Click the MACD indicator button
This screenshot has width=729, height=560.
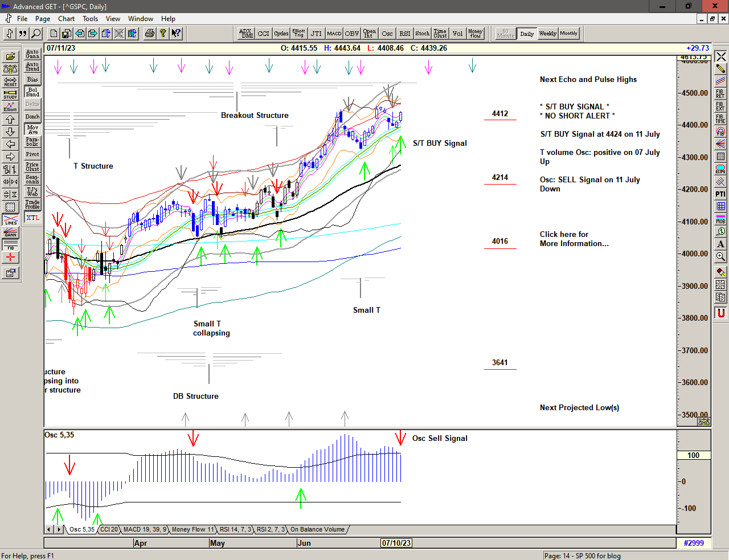334,34
